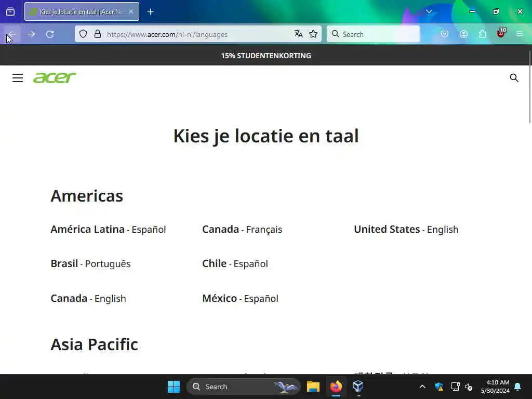List all tabs dropdown arrow
This screenshot has width=532, height=399.
click(429, 11)
